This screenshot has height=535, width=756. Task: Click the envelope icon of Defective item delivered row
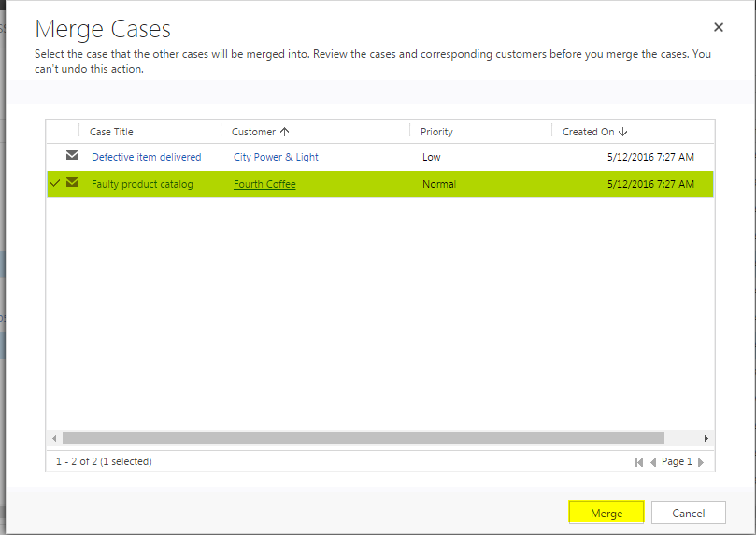[72, 155]
